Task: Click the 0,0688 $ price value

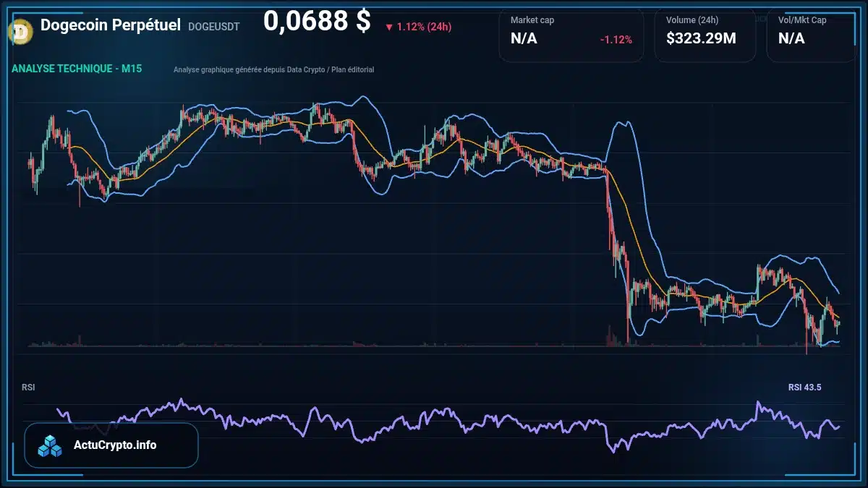Action: pos(317,22)
